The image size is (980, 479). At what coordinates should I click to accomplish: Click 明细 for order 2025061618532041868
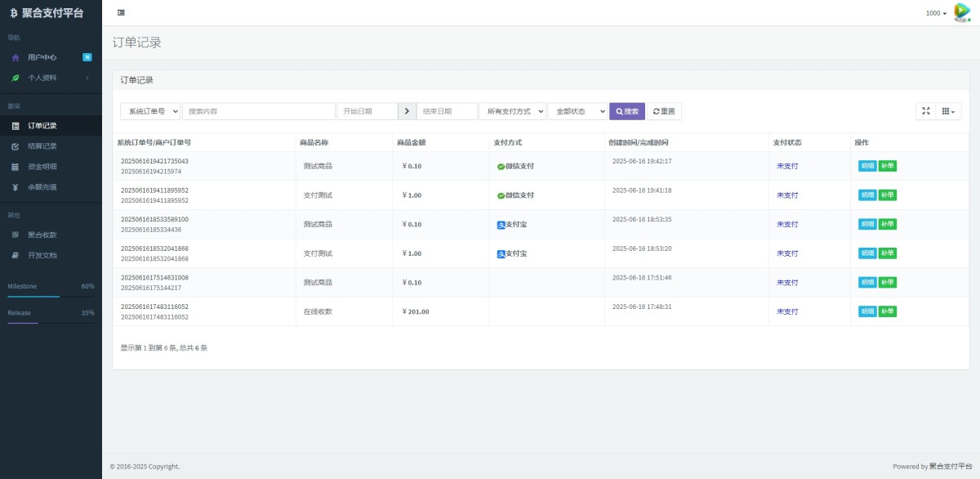[x=867, y=253]
